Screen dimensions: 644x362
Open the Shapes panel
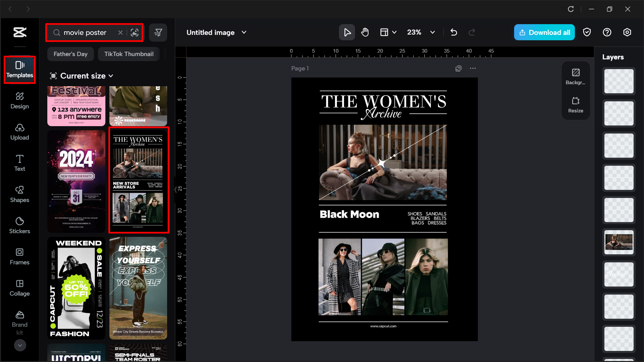[19, 194]
